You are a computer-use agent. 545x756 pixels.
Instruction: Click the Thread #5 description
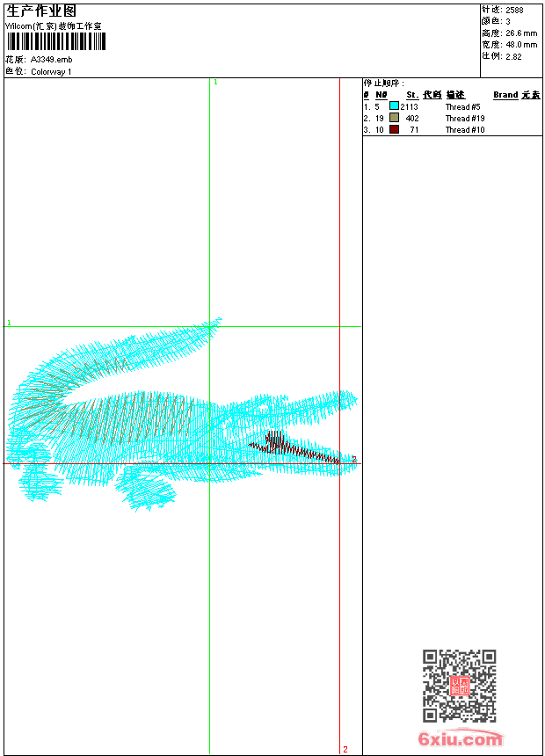point(463,107)
